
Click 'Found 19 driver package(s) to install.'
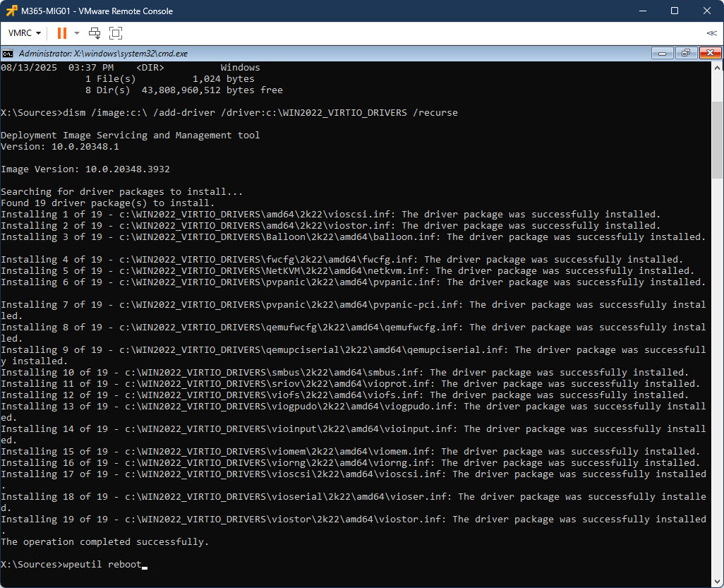(107, 203)
